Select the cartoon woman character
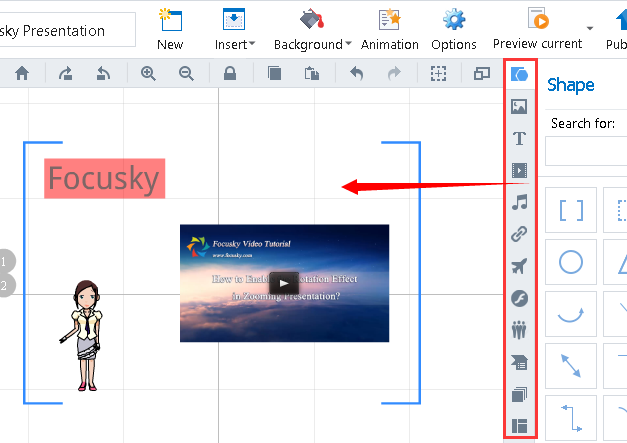 point(83,336)
